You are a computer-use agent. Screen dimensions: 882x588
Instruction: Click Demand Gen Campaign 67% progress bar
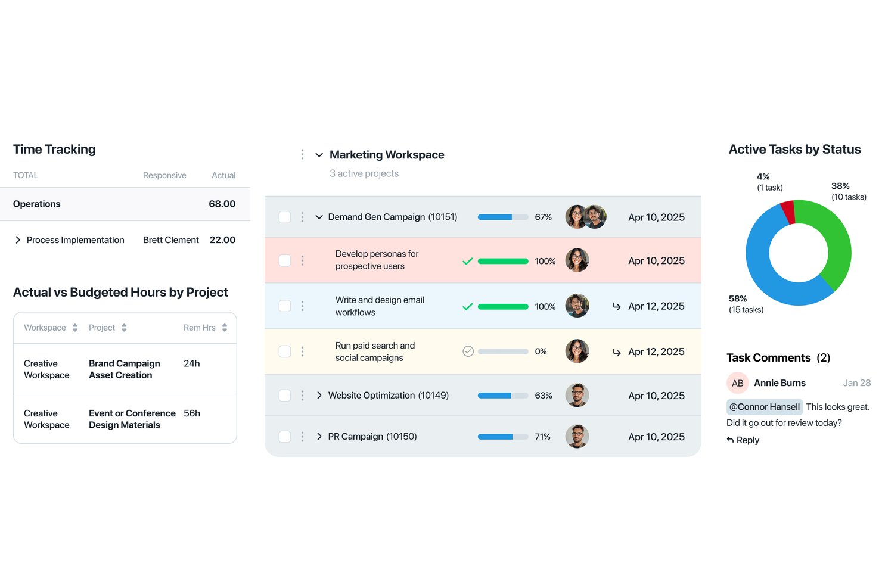(503, 217)
